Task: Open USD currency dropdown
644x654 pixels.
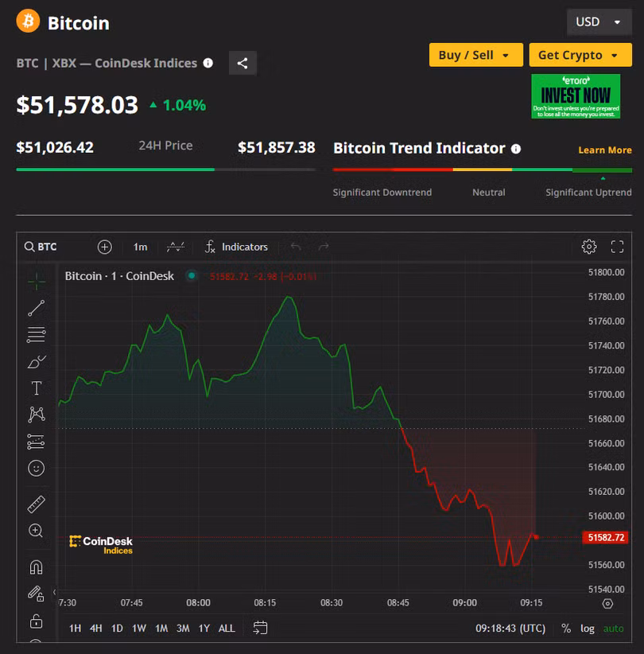Action: pyautogui.click(x=599, y=21)
